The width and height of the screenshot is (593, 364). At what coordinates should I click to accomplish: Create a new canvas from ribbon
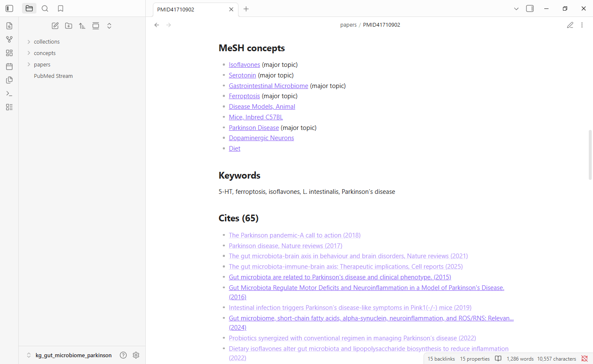pyautogui.click(x=9, y=53)
